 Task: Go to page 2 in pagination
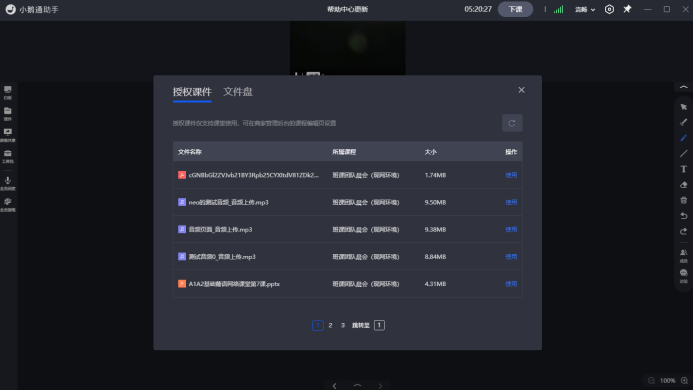tap(330, 325)
